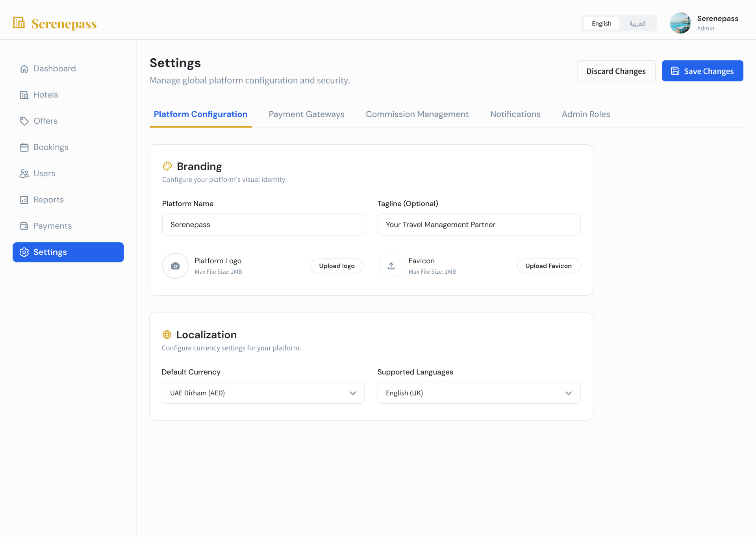Image resolution: width=756 pixels, height=537 pixels.
Task: Click 'Configure currency settings for your platform.' text
Action: 231,348
